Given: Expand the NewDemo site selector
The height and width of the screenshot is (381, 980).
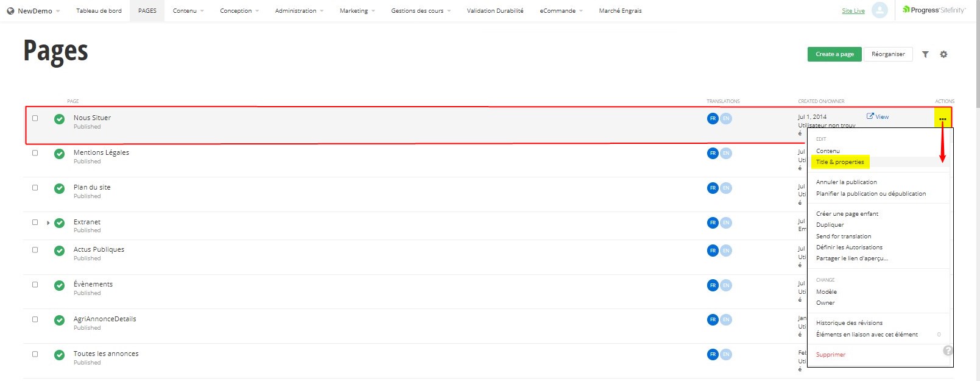Looking at the screenshot, I should pos(34,11).
